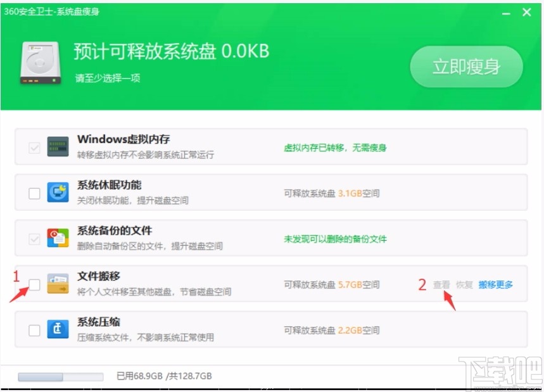Click the 系统压缩 compression icon
This screenshot has height=392, width=544.
[58, 329]
